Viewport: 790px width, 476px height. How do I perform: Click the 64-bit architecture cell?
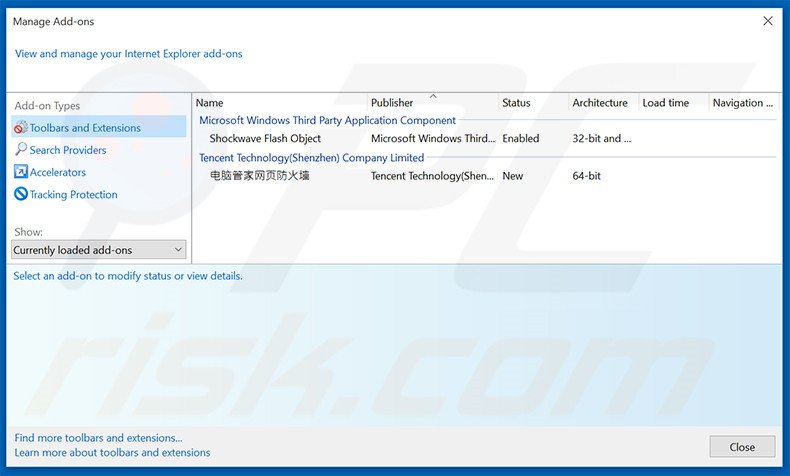click(586, 176)
